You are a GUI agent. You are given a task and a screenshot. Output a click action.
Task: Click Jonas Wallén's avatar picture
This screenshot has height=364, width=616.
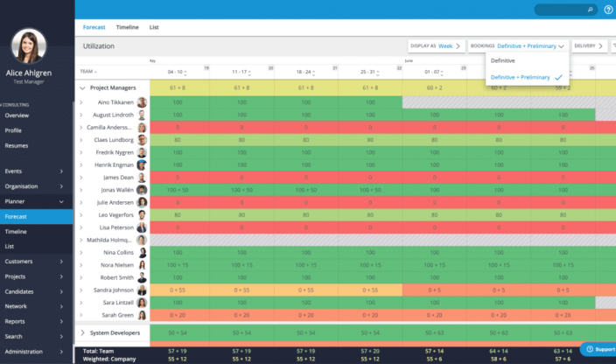(x=142, y=190)
